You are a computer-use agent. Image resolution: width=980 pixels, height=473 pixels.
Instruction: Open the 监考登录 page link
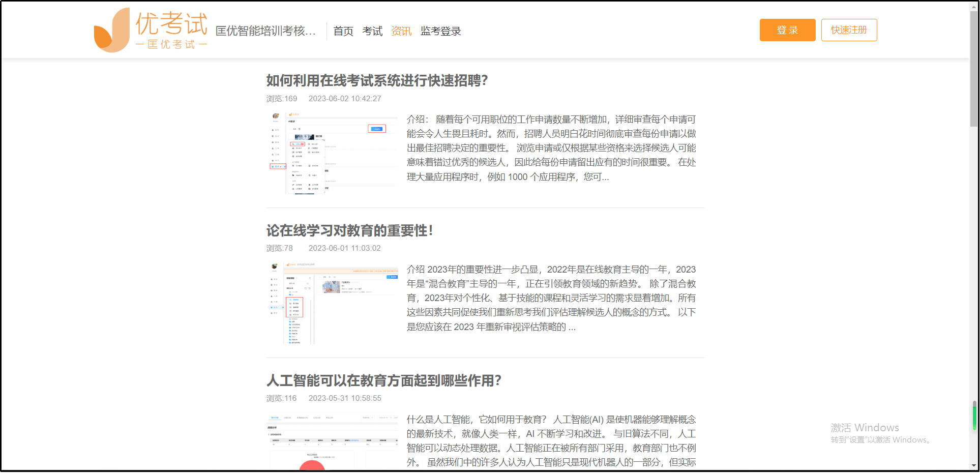pos(440,31)
